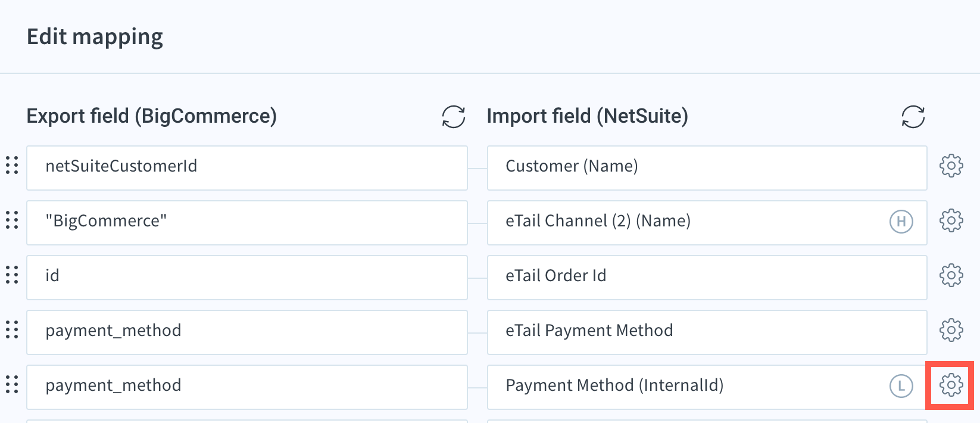Grab drag handle of netSuiteCustomerId row

coord(12,165)
